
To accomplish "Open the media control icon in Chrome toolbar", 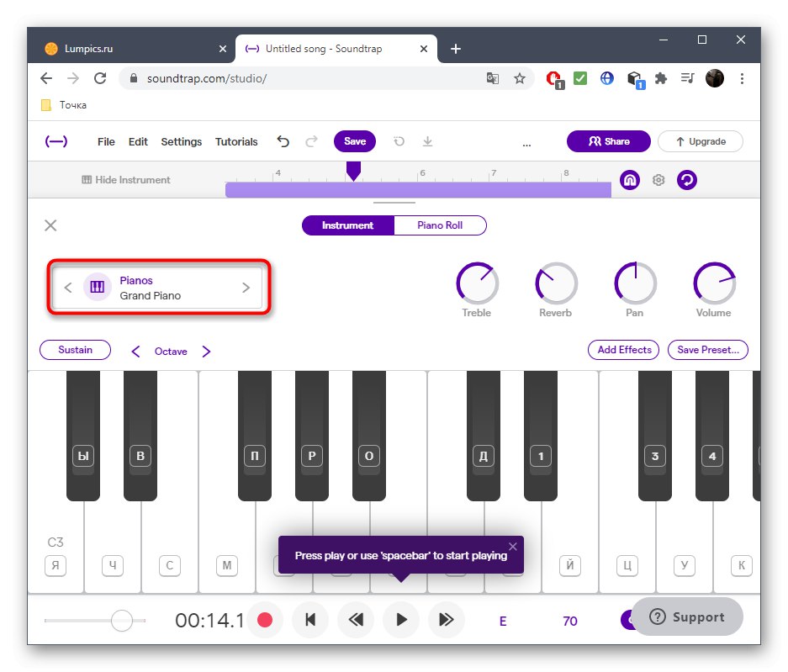I will click(687, 78).
